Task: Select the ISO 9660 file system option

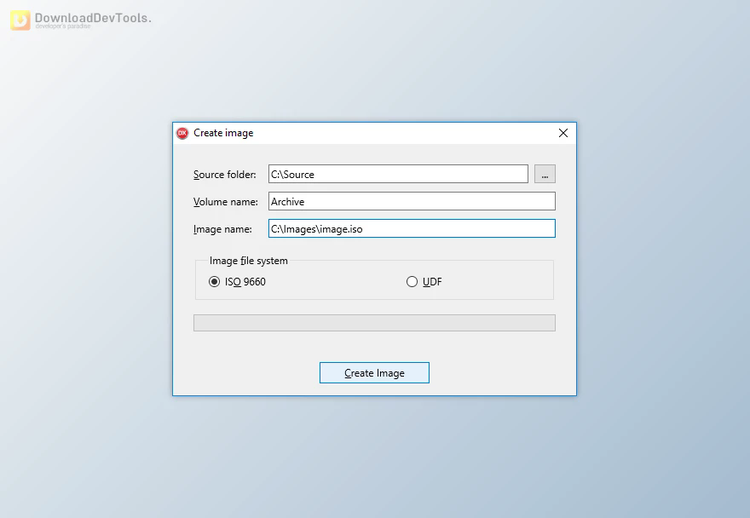Action: 237,282
